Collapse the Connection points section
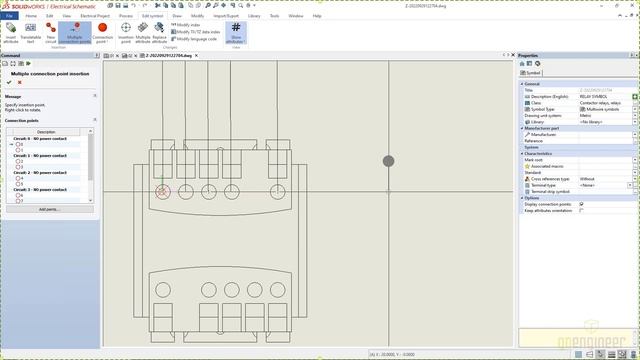 (x=95, y=120)
